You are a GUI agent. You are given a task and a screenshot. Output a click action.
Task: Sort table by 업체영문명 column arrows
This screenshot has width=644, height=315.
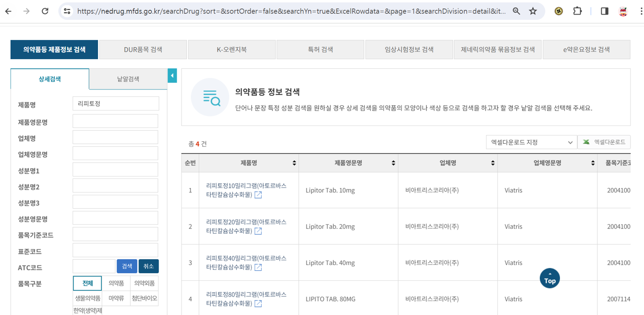pos(593,163)
